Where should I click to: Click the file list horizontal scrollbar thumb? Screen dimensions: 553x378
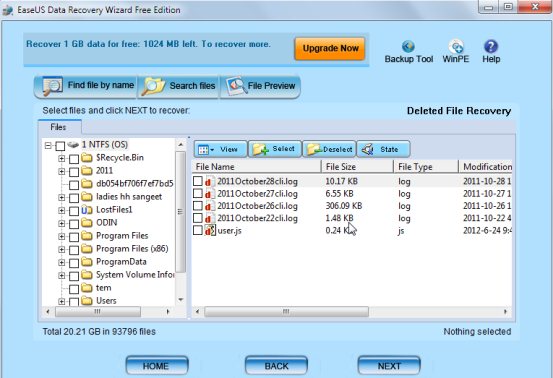click(286, 312)
